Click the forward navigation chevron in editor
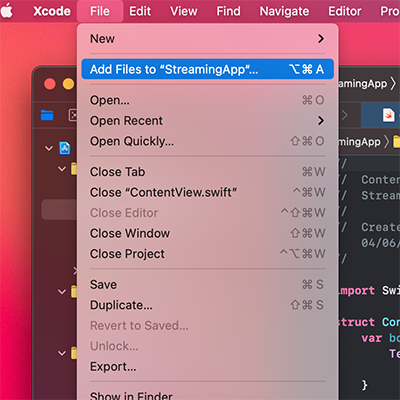The width and height of the screenshot is (400, 400). pos(344,115)
